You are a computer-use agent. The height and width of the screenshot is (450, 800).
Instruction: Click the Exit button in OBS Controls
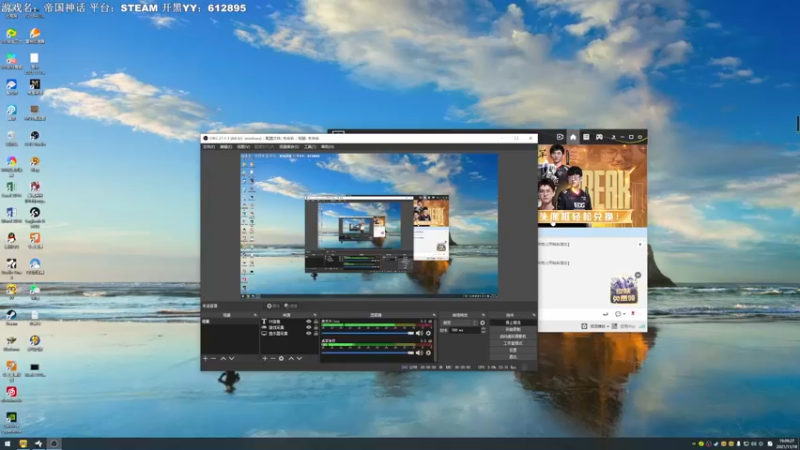[x=513, y=357]
